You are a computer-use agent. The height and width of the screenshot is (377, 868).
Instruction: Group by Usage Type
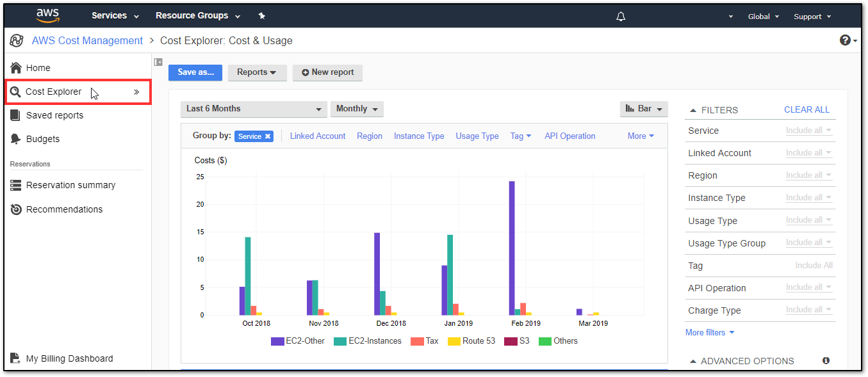click(x=477, y=136)
